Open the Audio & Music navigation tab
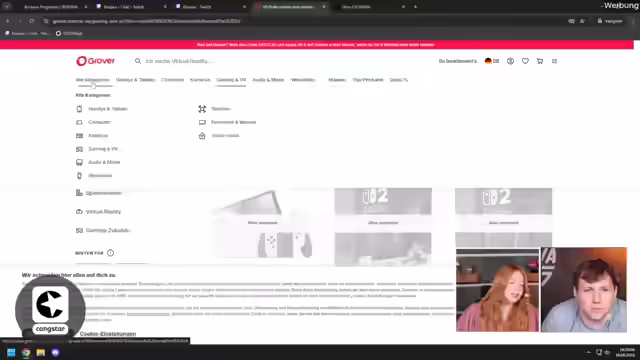This screenshot has height=360, width=640. [268, 80]
